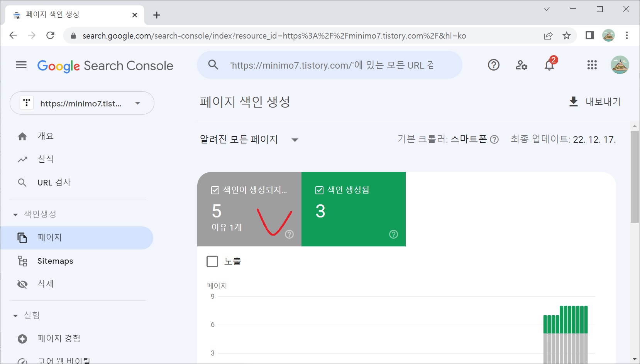Click the crossed-eye icon beside 삭제
The height and width of the screenshot is (364, 640).
[x=22, y=284]
